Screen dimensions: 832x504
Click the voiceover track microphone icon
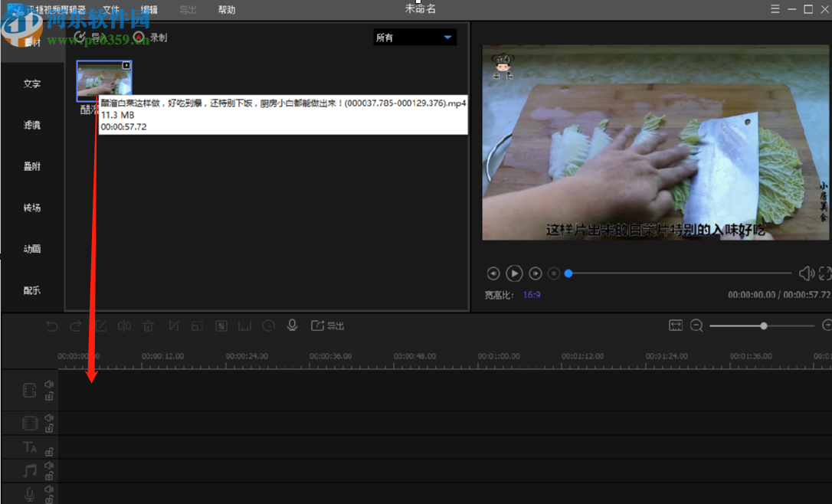(x=30, y=495)
